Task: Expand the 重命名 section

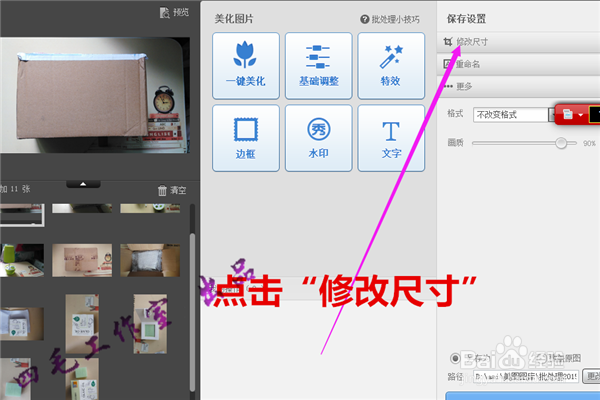Action: pos(518,64)
